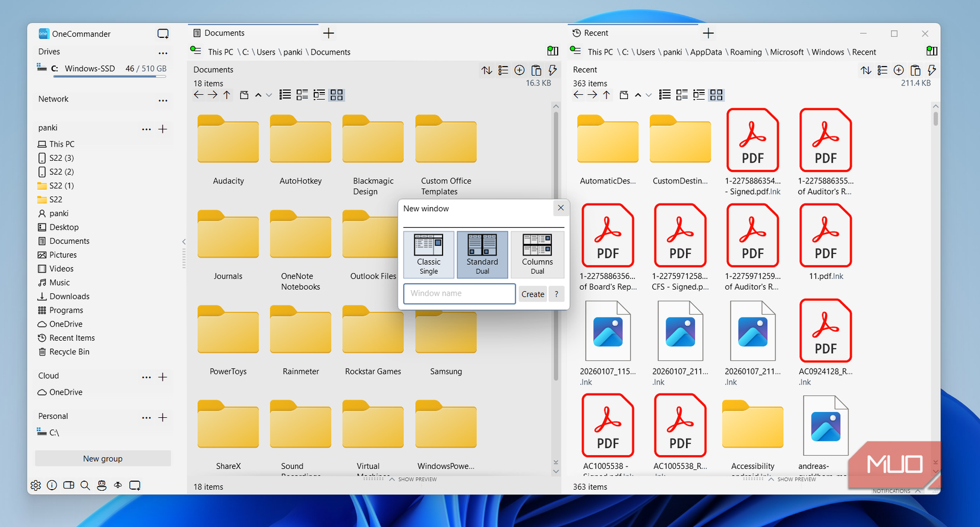Open list options in Documents pane
The height and width of the screenshot is (527, 980).
503,70
